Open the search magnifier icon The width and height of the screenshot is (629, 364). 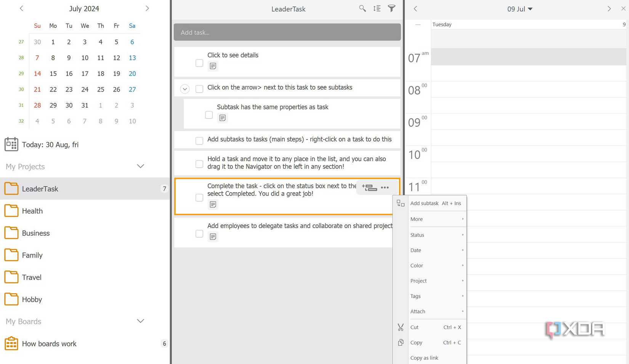pos(362,8)
